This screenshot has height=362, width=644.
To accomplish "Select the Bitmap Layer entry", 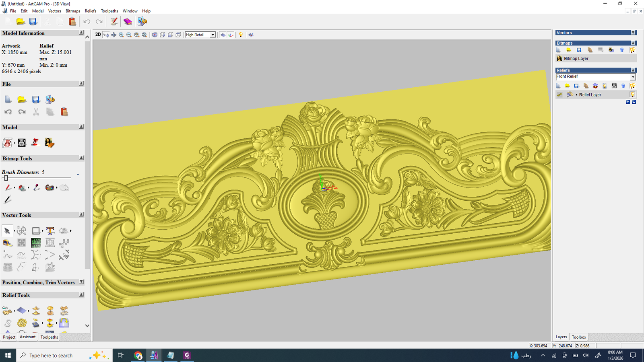I will 576,59.
